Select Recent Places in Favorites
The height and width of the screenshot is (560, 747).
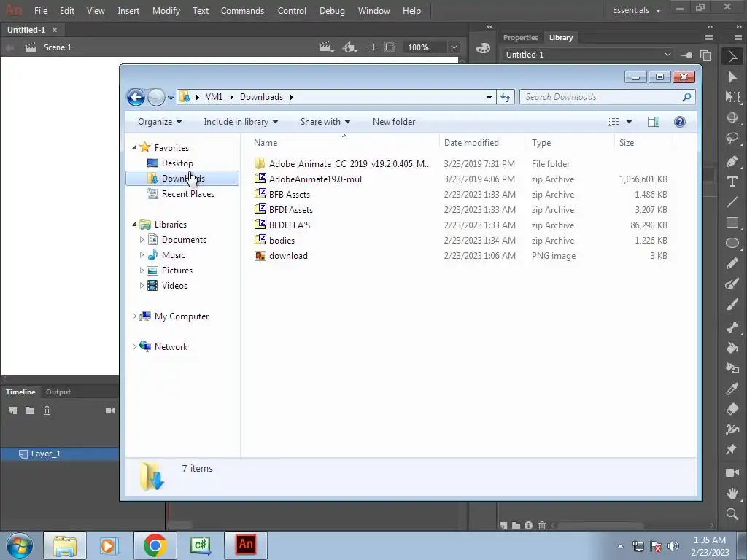point(187,194)
